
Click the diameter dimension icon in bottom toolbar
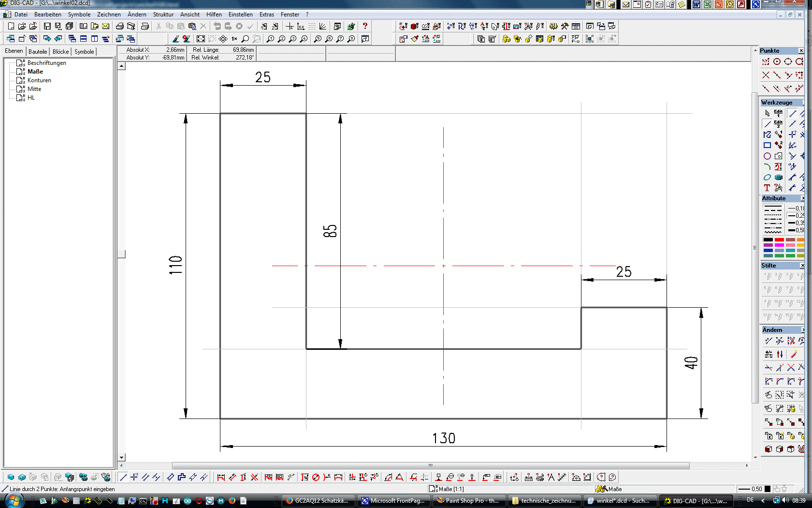(x=316, y=478)
